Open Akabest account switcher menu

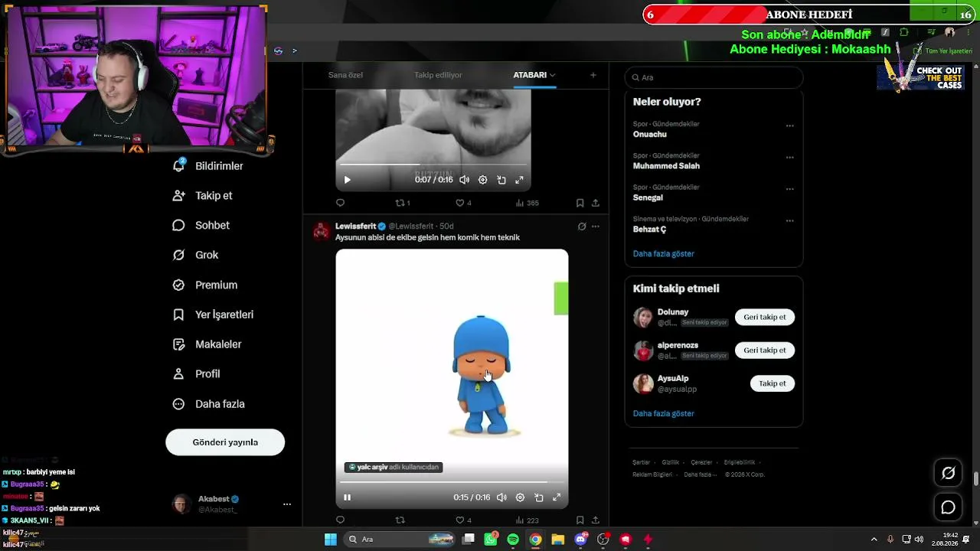pos(287,504)
